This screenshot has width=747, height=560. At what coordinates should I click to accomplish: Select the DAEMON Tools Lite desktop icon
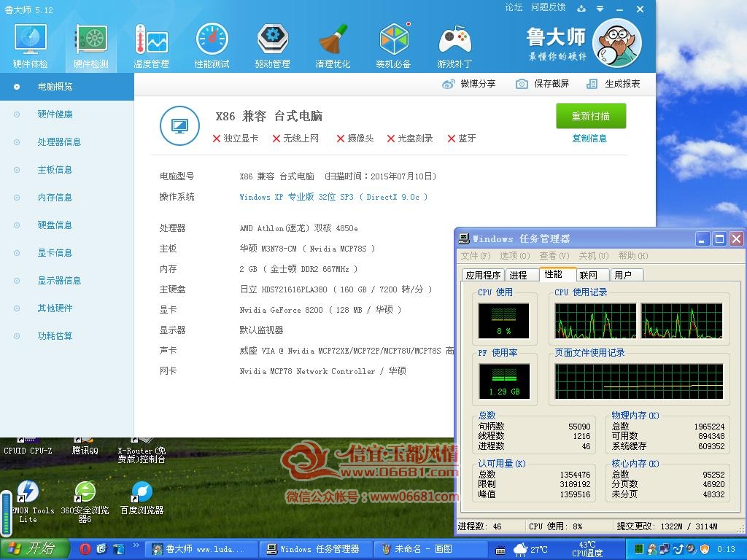pyautogui.click(x=28, y=502)
